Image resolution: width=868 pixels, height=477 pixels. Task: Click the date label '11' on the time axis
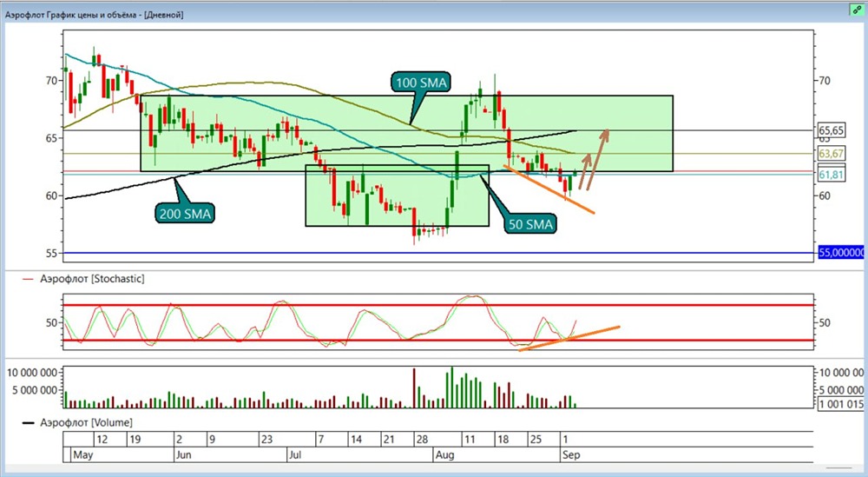[x=470, y=440]
